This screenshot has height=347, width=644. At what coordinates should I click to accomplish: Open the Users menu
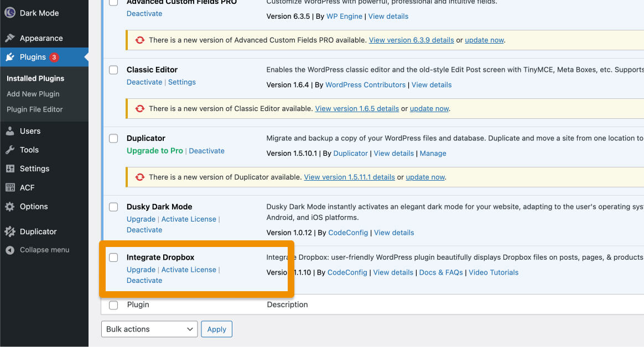(x=44, y=132)
